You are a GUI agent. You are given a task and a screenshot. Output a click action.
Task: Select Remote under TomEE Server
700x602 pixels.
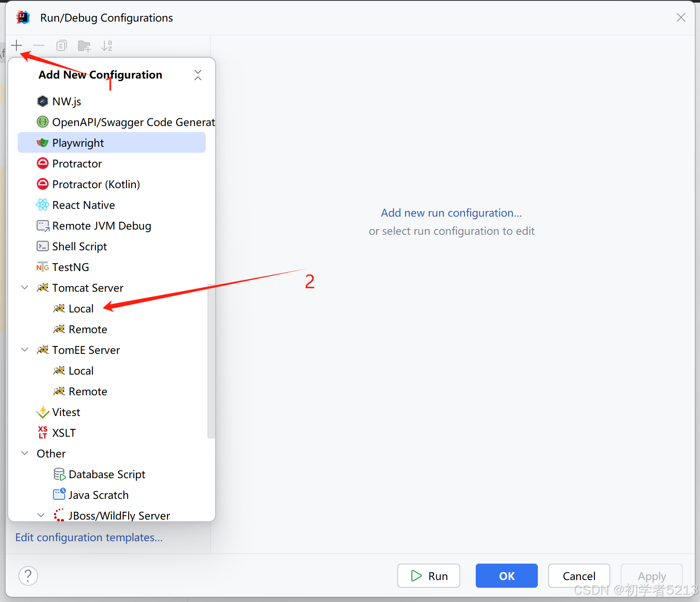pos(112,391)
